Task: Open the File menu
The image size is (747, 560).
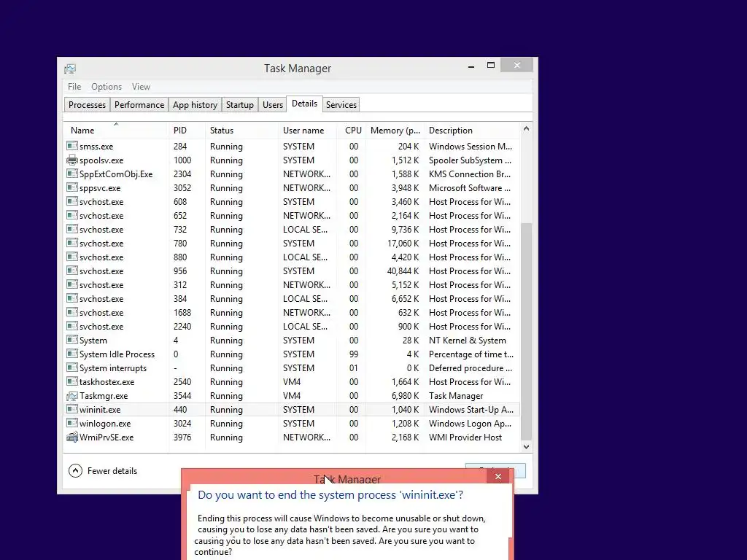Action: click(x=74, y=87)
